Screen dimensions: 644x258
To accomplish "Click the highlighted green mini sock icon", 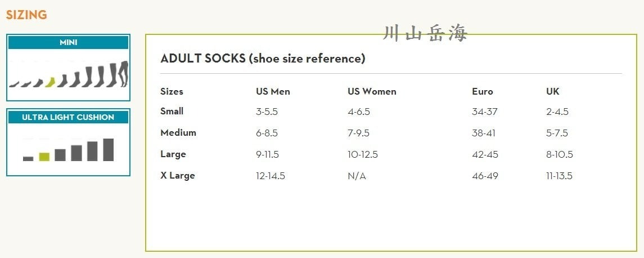I will pyautogui.click(x=50, y=82).
